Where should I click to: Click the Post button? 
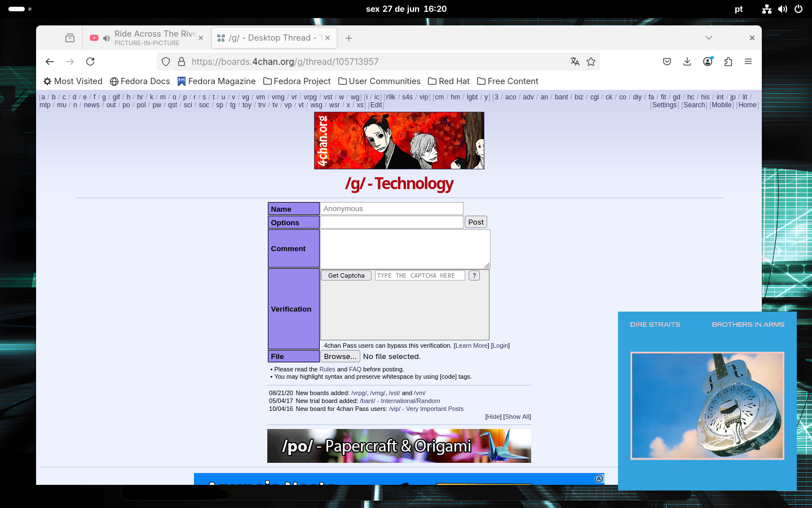tap(476, 222)
